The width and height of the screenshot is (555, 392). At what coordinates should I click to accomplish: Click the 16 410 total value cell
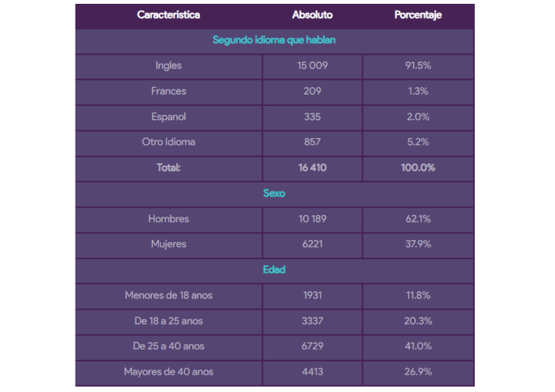click(x=312, y=168)
